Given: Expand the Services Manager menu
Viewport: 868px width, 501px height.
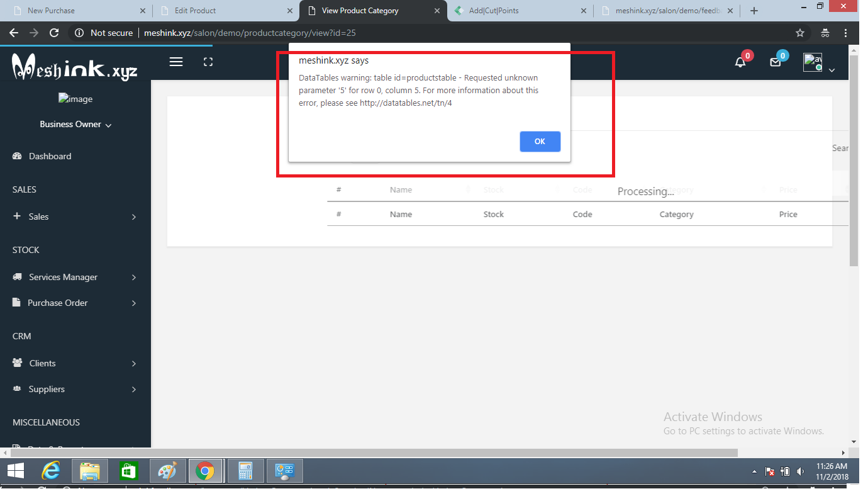Looking at the screenshot, I should pyautogui.click(x=75, y=277).
